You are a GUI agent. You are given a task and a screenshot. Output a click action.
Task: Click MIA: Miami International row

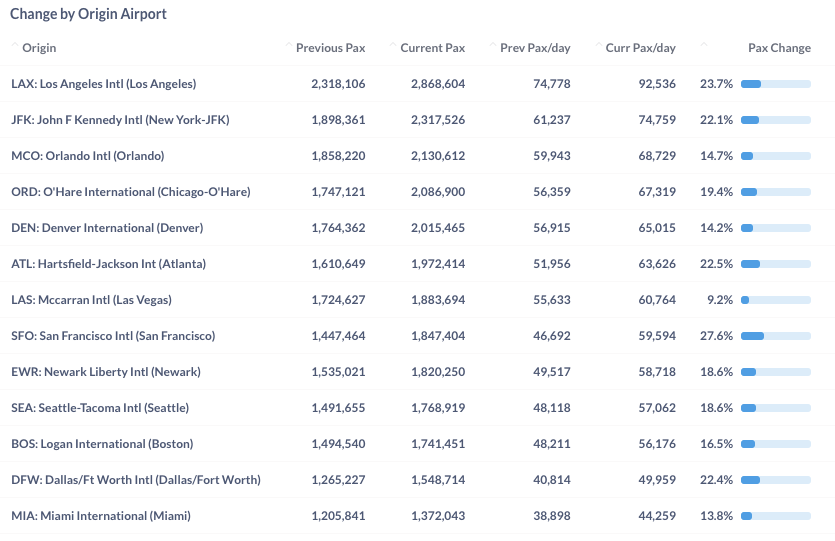[418, 516]
